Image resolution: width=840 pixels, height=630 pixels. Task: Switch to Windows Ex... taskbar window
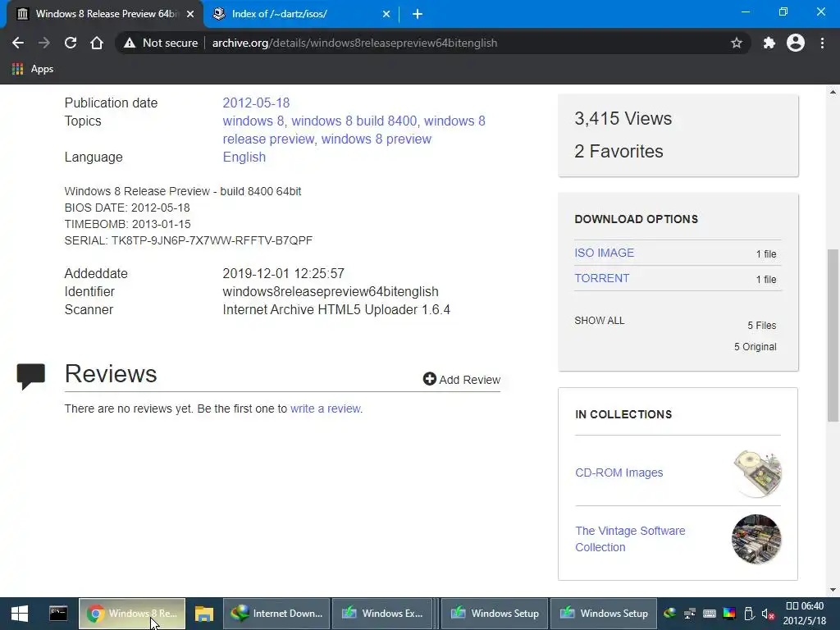click(382, 614)
